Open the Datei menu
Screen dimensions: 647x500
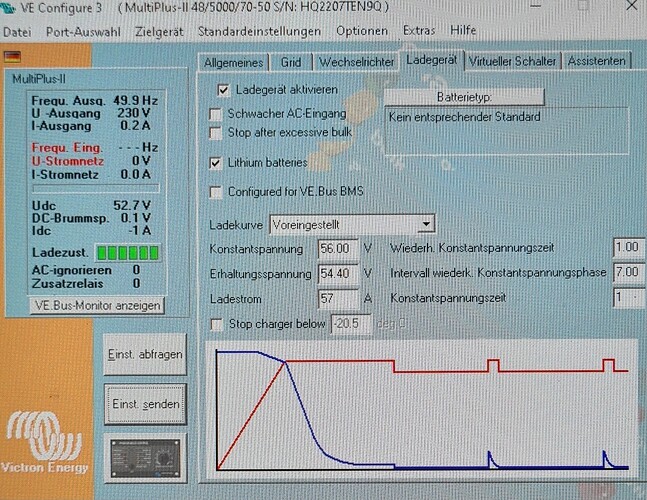17,32
